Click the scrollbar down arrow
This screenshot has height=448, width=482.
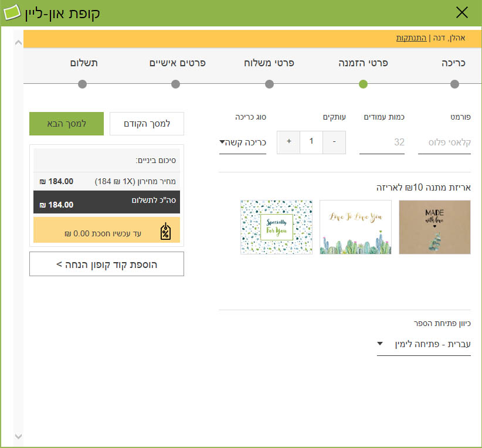click(18, 436)
